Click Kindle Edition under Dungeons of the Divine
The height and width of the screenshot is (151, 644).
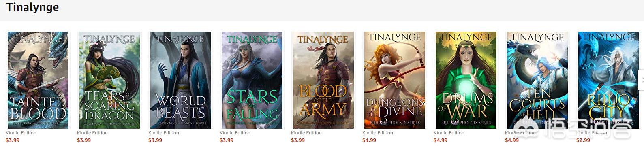click(x=378, y=133)
